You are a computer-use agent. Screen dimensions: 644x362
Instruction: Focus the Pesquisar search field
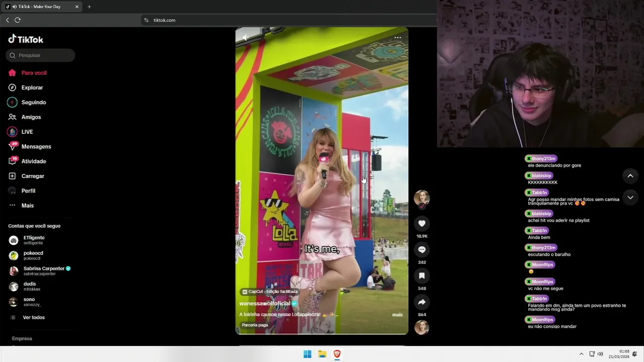click(x=40, y=55)
